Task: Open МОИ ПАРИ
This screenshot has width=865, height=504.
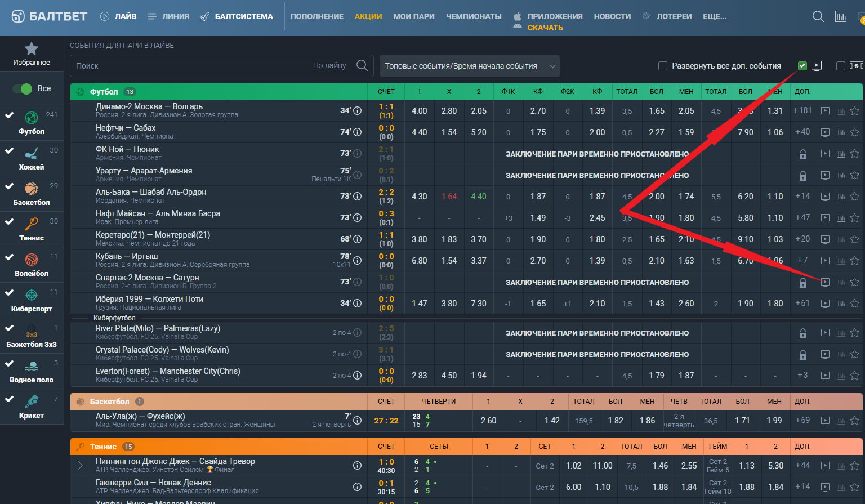Action: tap(414, 16)
